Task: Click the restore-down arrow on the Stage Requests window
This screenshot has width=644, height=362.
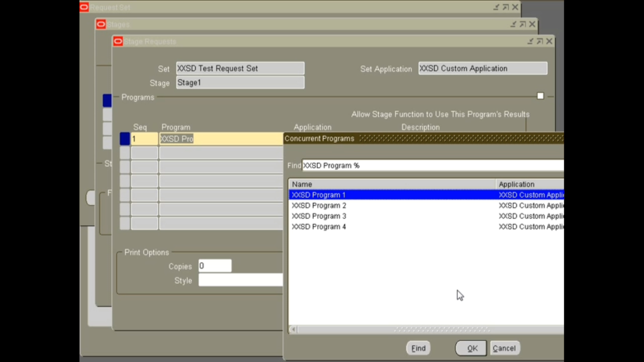Action: click(530, 41)
